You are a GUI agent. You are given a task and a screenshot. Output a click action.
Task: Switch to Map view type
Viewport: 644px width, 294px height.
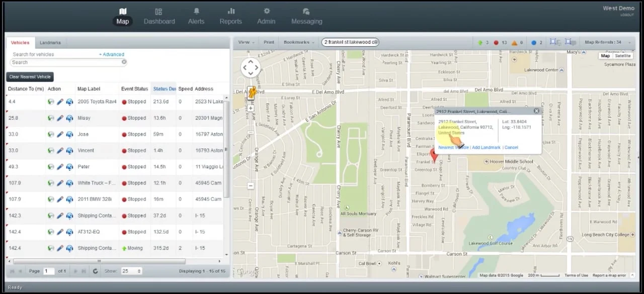pyautogui.click(x=605, y=56)
